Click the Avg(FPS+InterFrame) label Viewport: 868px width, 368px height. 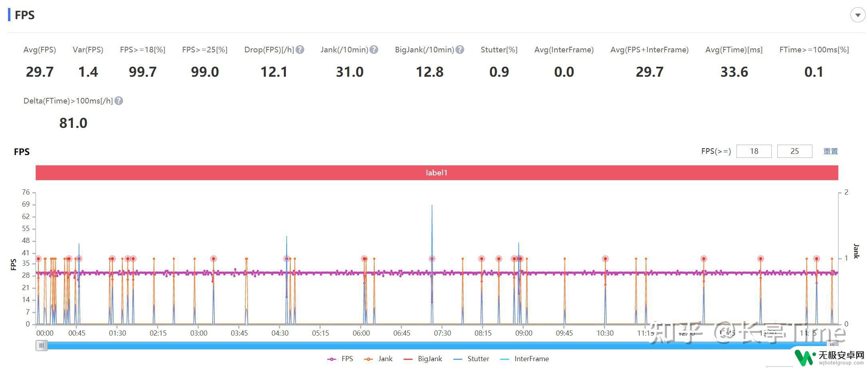(649, 50)
